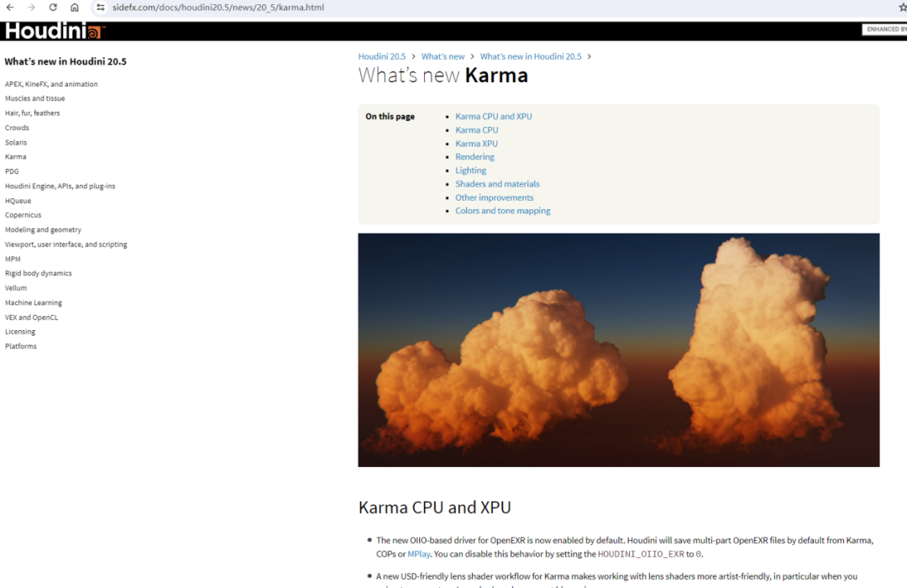Open Viewport, user interface, and scripting
This screenshot has height=588, width=907.
[66, 244]
